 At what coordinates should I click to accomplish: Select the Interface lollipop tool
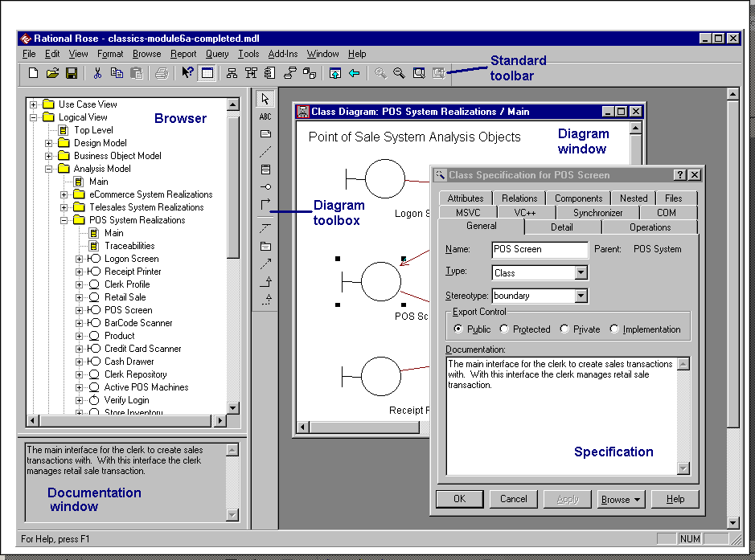click(x=265, y=186)
